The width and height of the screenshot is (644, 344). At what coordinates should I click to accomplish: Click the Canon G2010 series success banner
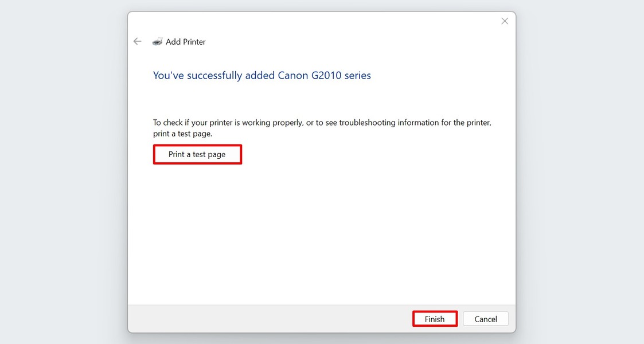(261, 75)
